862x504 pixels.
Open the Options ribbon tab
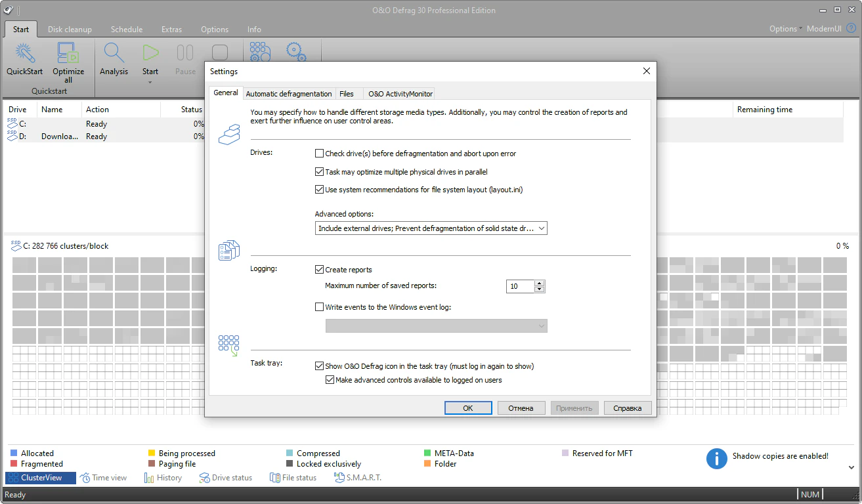pos(215,30)
